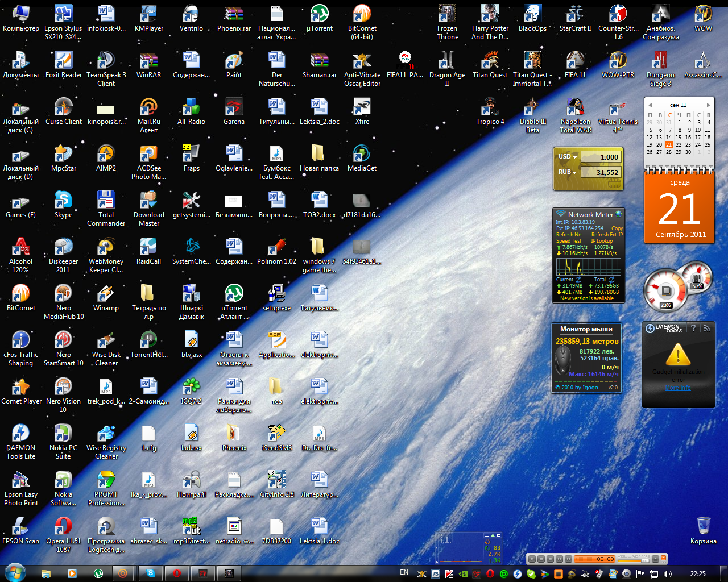The height and width of the screenshot is (582, 728).
Task: Open the Total Commander desktop shortcut
Action: [106, 201]
